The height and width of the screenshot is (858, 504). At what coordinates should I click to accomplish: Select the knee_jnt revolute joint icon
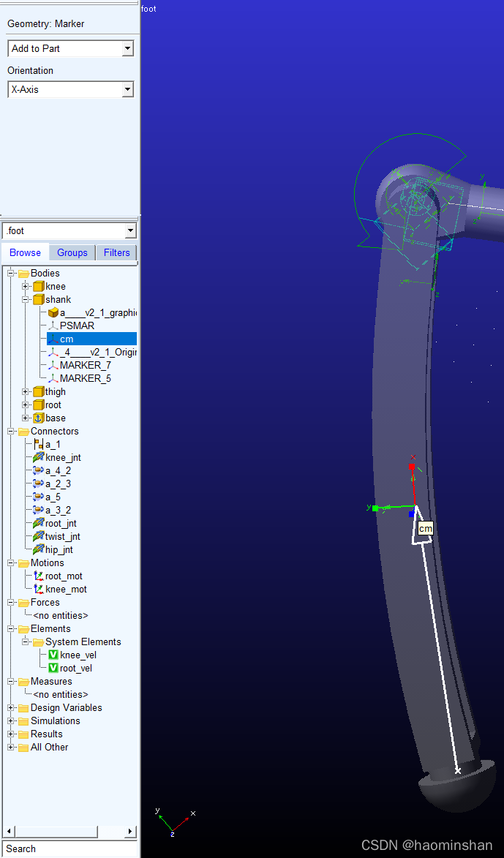click(39, 457)
